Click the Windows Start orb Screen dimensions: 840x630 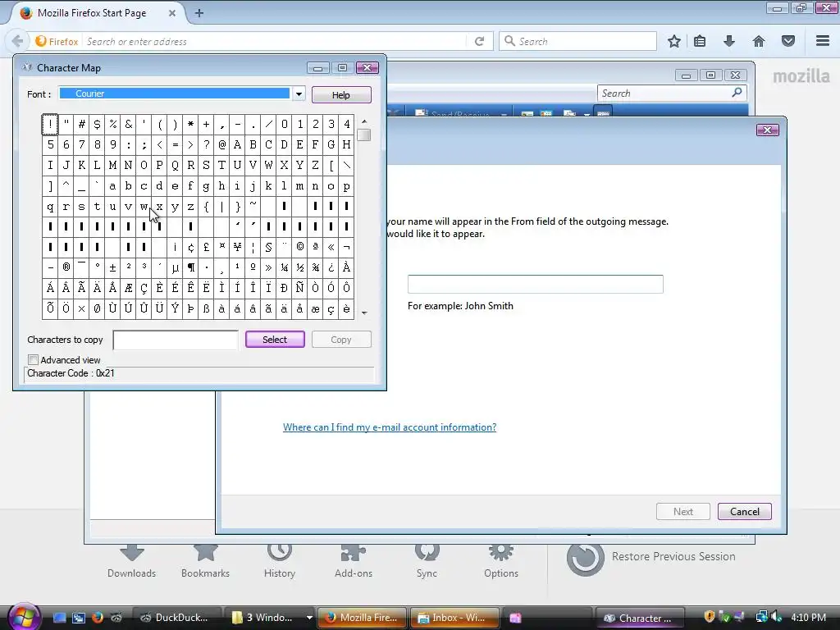[24, 616]
